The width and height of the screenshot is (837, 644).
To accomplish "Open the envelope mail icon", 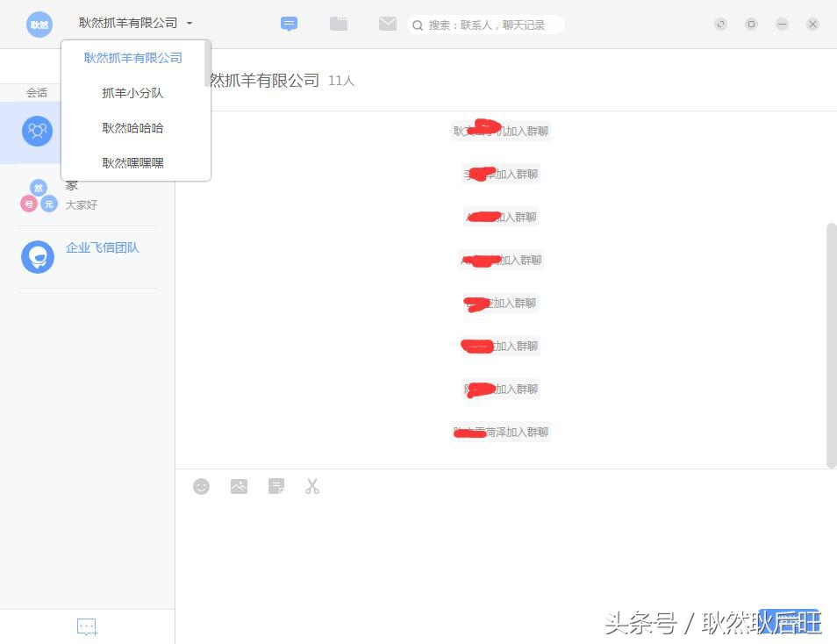I will click(x=388, y=24).
